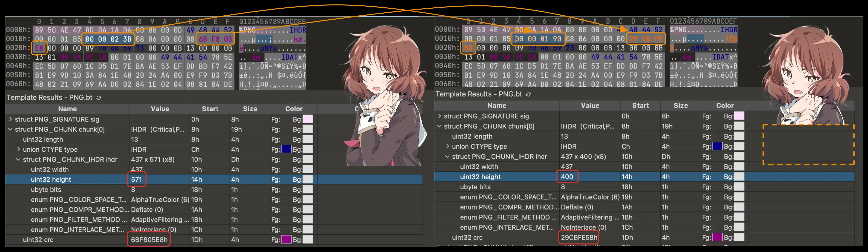
Task: Expand struct PNG_SIGNATURE sig in left panel
Action: click(11, 119)
